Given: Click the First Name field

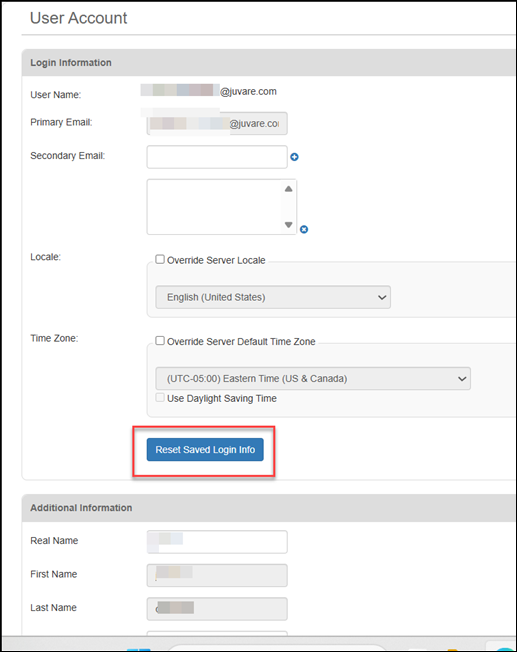Looking at the screenshot, I should [217, 575].
